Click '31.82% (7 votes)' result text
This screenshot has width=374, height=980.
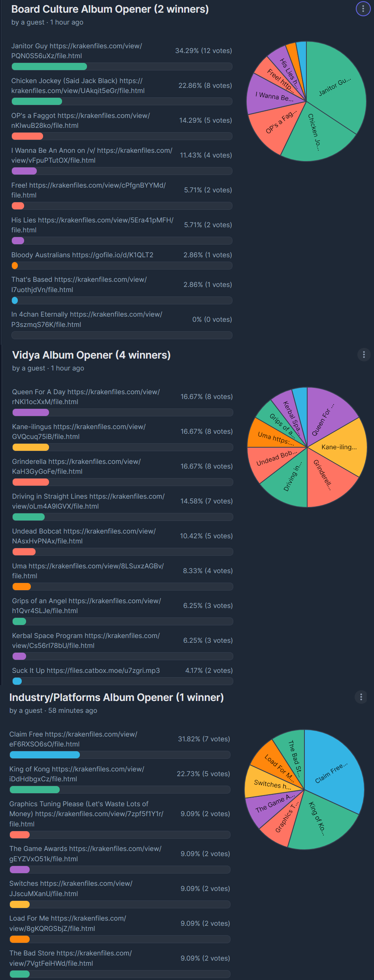(x=204, y=739)
